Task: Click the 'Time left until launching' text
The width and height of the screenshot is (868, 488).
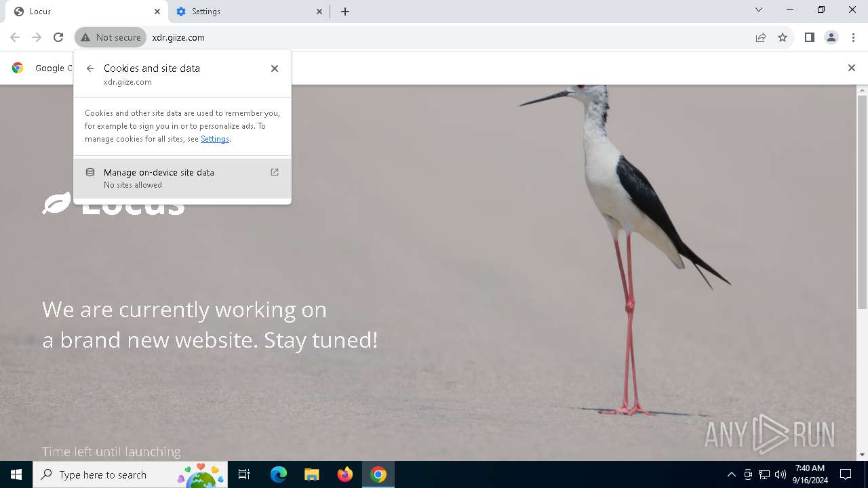Action: [111, 451]
